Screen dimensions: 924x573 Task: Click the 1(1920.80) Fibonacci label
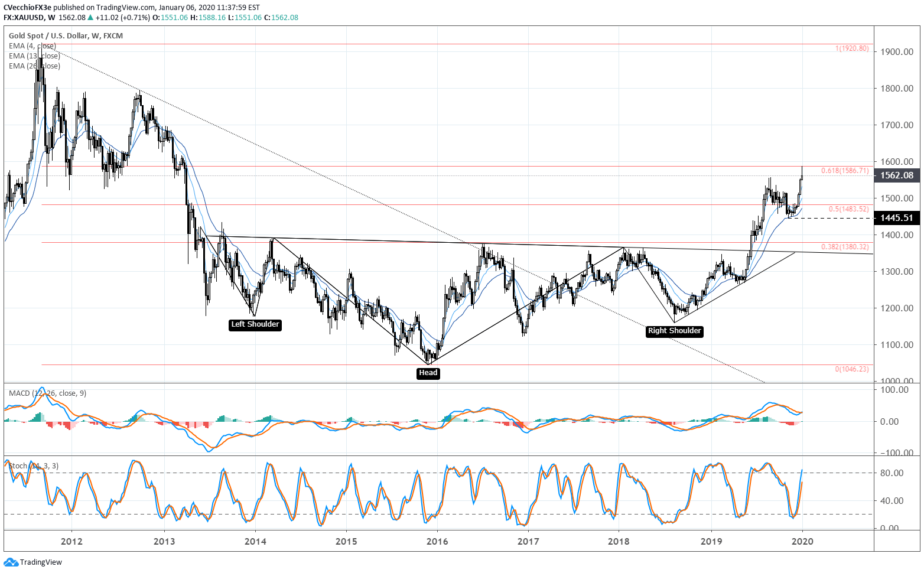[x=852, y=48]
